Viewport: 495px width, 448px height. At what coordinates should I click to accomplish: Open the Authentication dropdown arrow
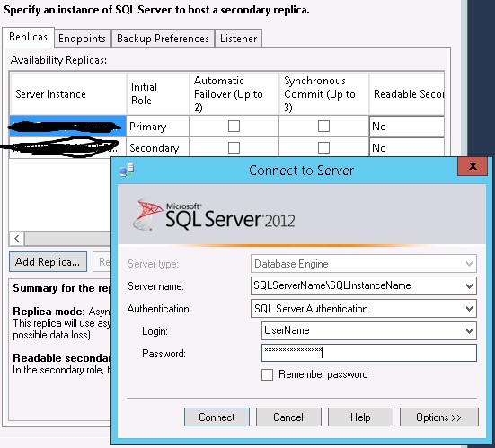pos(469,309)
